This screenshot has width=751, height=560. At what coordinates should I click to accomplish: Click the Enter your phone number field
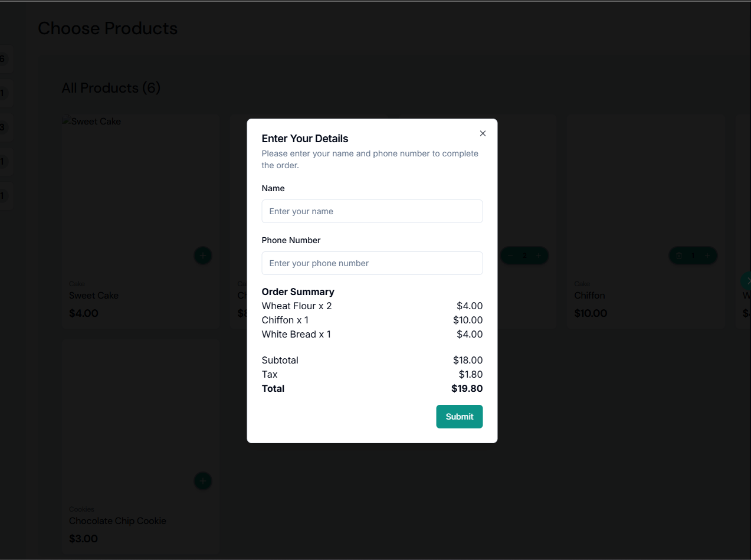(372, 263)
